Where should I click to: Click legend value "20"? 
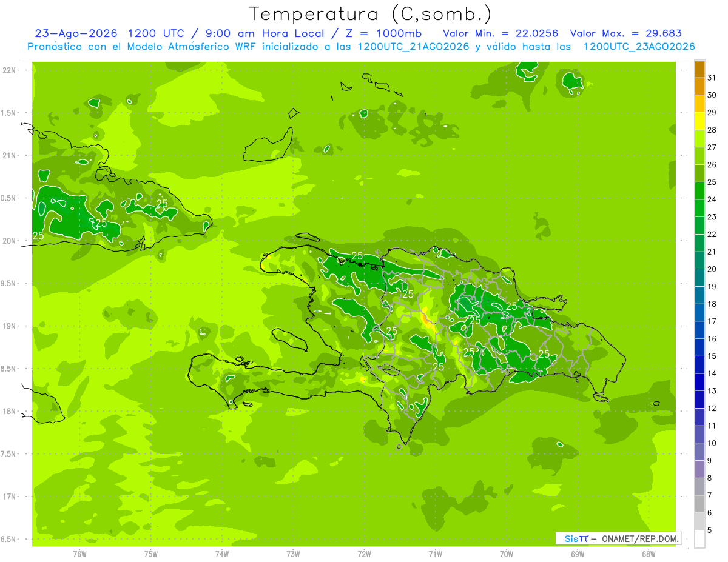[x=712, y=269]
